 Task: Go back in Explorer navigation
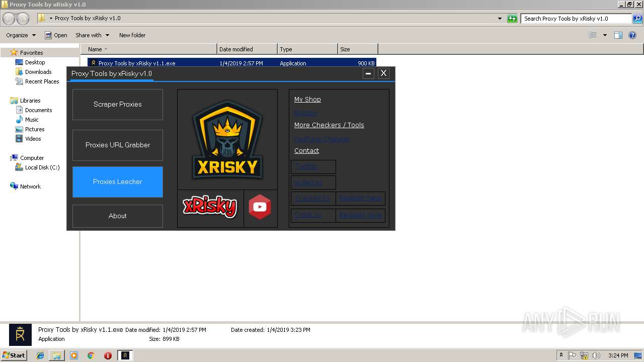pyautogui.click(x=9, y=19)
